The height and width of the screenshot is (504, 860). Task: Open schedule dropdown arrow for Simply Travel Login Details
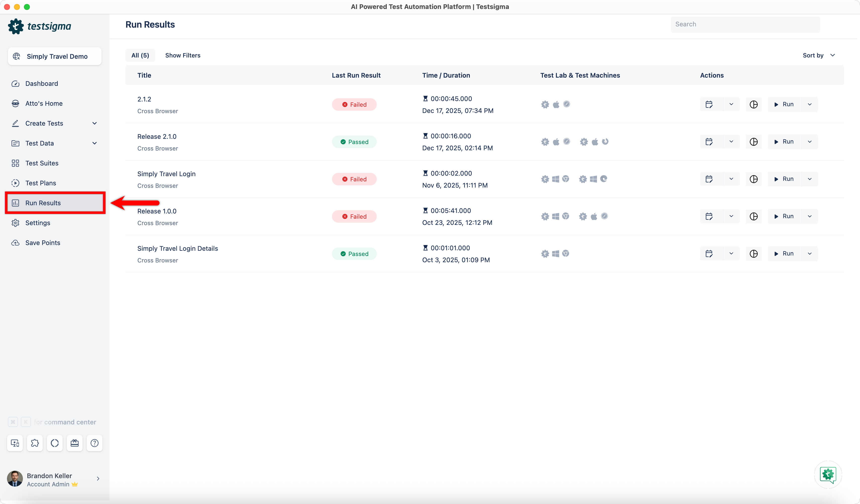pos(731,253)
